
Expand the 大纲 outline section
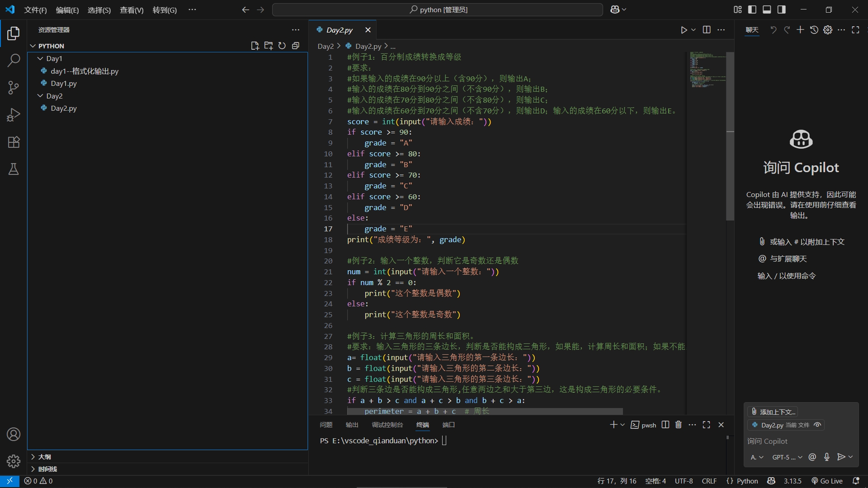(44, 457)
